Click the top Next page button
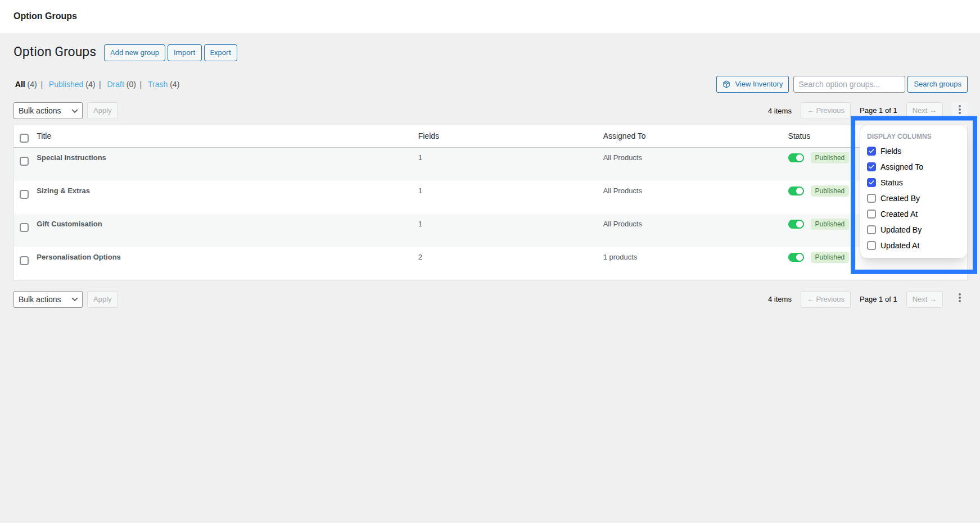This screenshot has height=523, width=980. (924, 111)
